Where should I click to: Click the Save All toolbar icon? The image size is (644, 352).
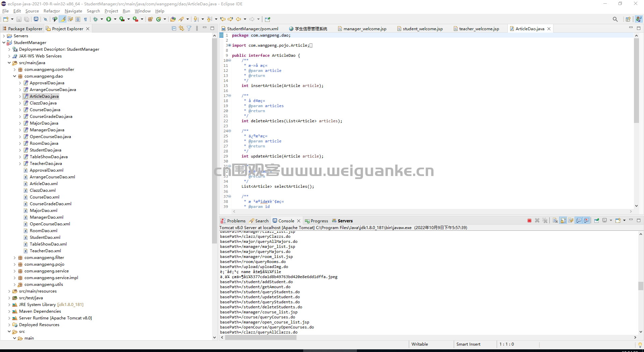[27, 19]
